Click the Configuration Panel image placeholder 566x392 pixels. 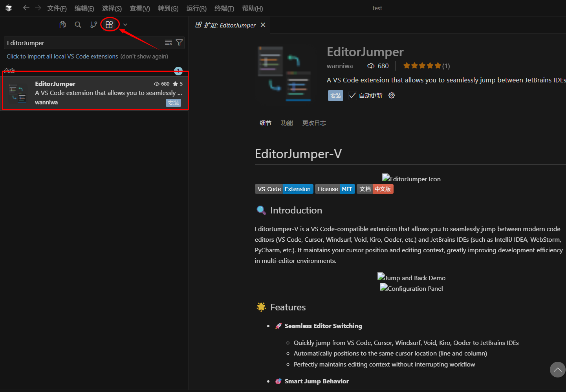click(x=411, y=288)
